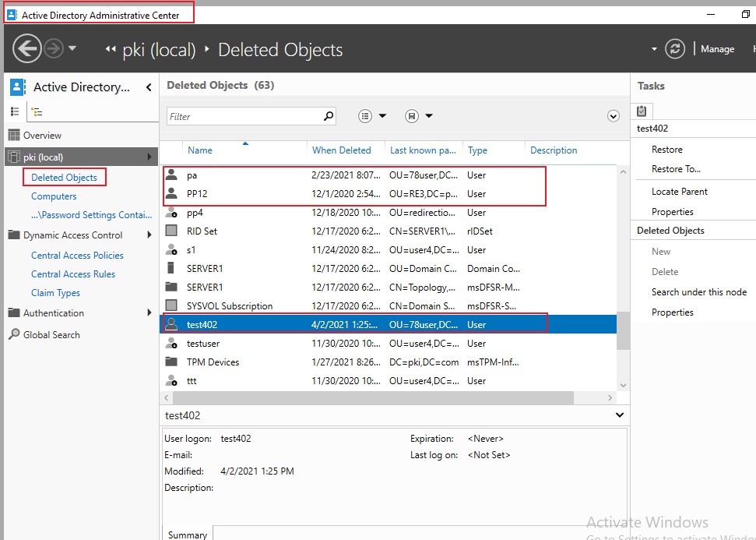This screenshot has height=540, width=756.
Task: Sort by Last known parent column
Action: [423, 150]
